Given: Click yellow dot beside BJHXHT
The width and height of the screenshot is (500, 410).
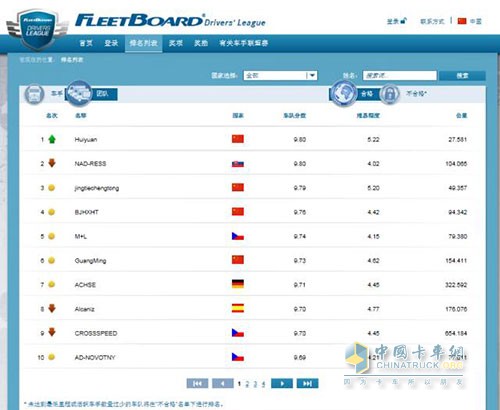Looking at the screenshot, I should coord(51,212).
